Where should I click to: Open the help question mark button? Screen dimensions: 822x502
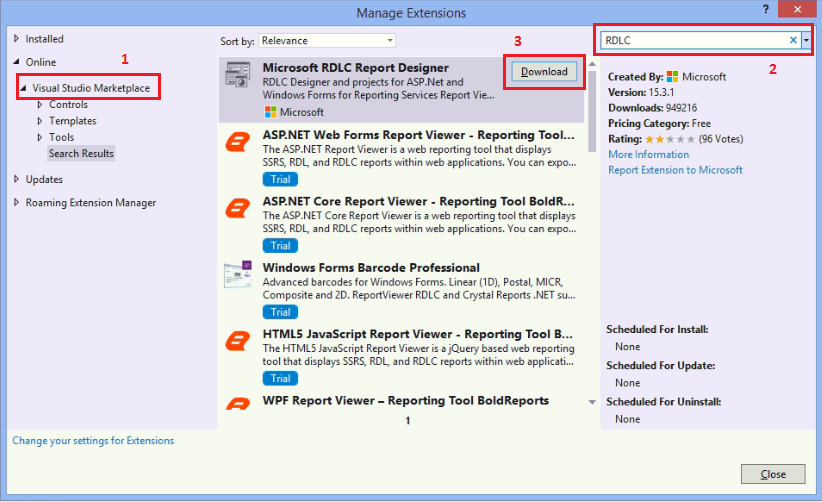(x=766, y=9)
